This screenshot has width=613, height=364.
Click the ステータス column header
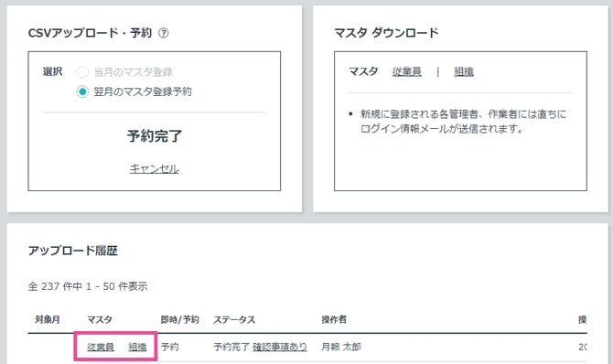pos(234,320)
